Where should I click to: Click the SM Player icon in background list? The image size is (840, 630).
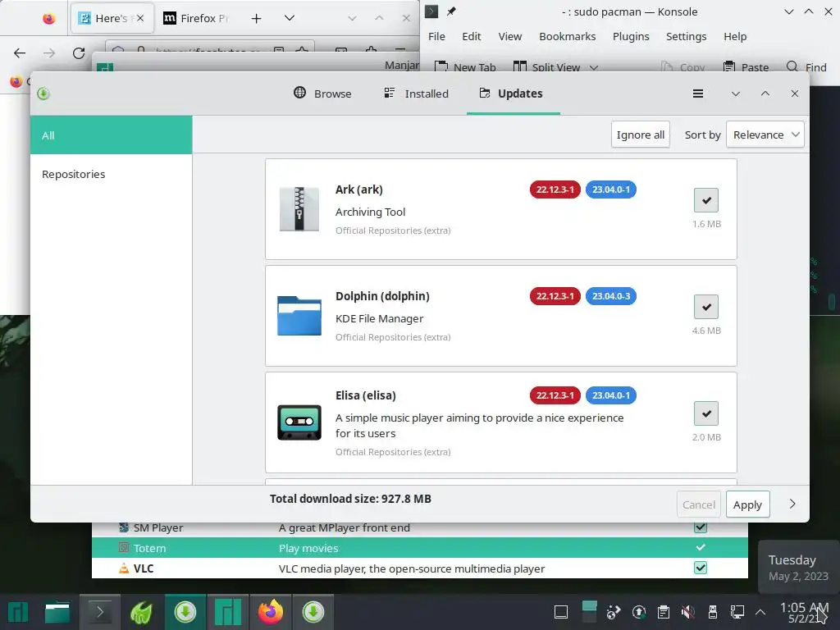[124, 527]
